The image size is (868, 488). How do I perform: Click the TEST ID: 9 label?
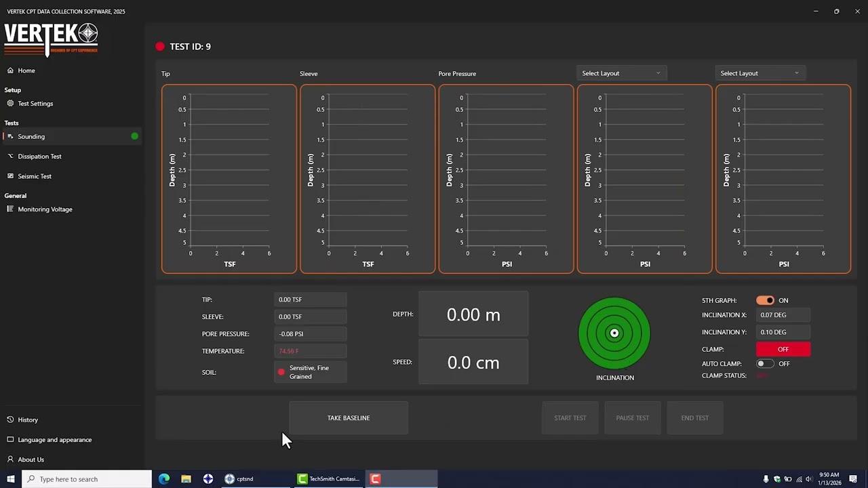click(190, 47)
